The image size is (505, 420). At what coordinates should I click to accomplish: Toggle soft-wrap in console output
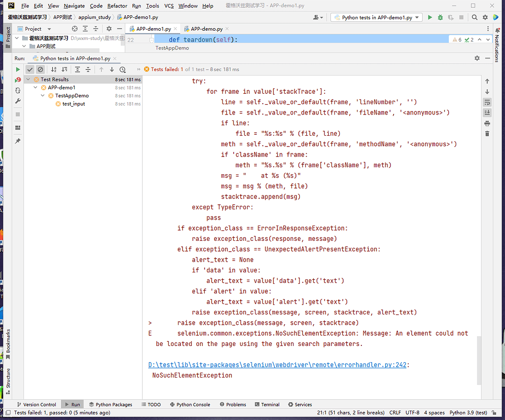[487, 102]
